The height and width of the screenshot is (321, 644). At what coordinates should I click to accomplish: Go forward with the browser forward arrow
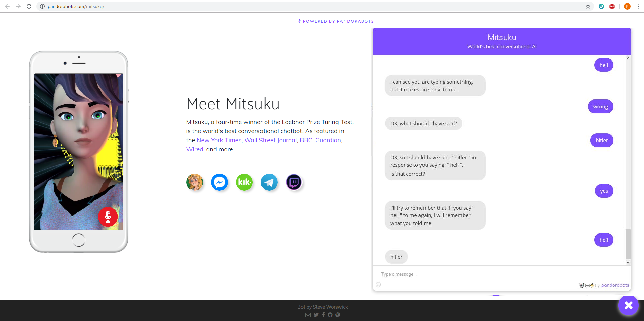(x=18, y=6)
